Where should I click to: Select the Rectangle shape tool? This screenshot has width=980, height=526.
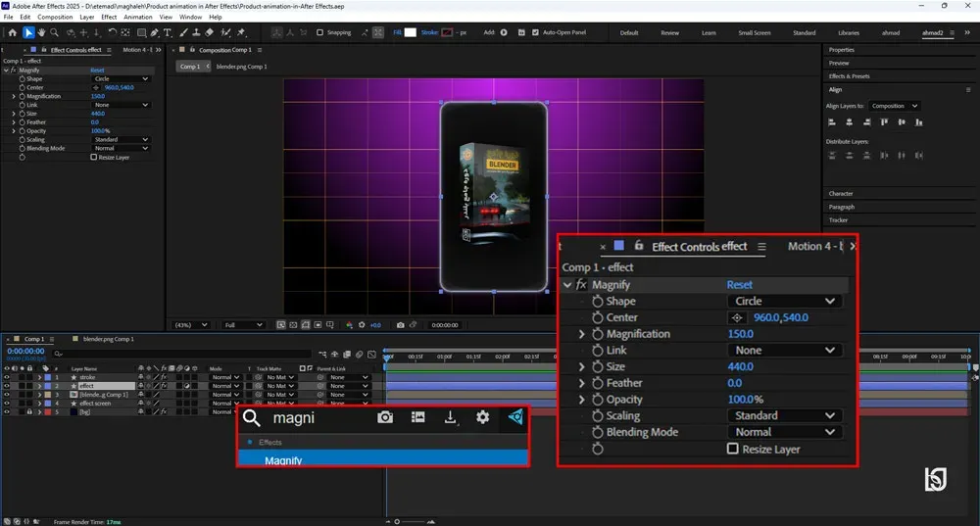[142, 32]
